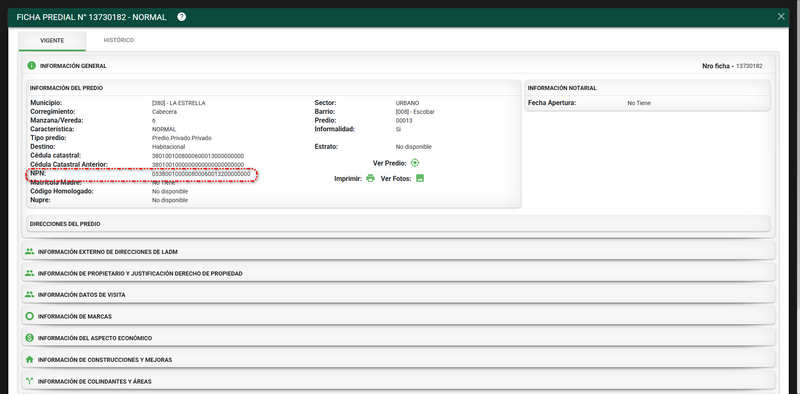The image size is (800, 394).
Task: Switch to the HISTÓRICO tab
Action: [118, 40]
